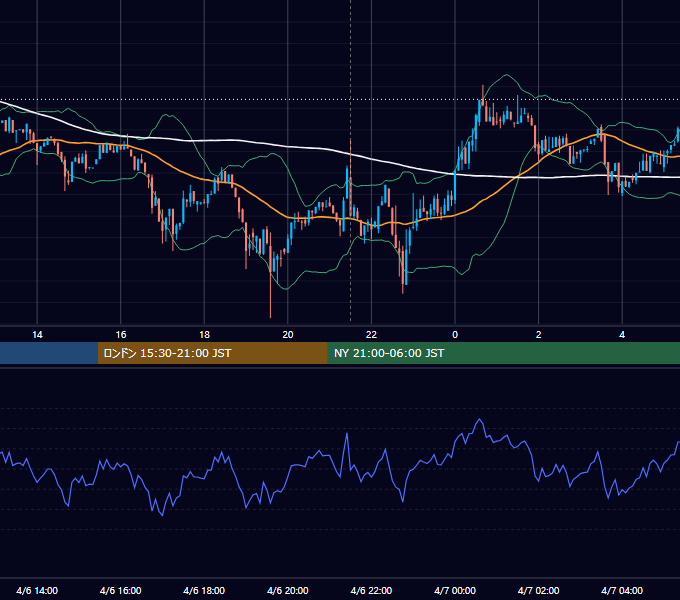This screenshot has width=680, height=600.
Task: Click the 4/6 20:00 date label
Action: pos(288,590)
